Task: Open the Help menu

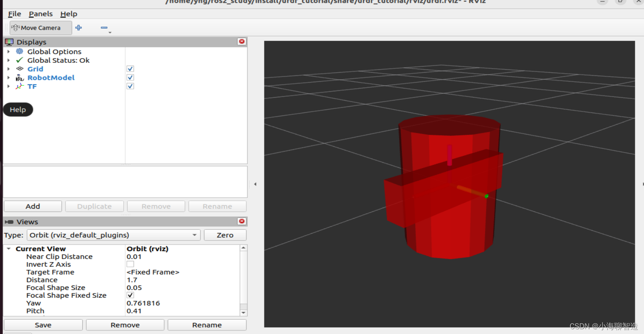Action: point(69,14)
